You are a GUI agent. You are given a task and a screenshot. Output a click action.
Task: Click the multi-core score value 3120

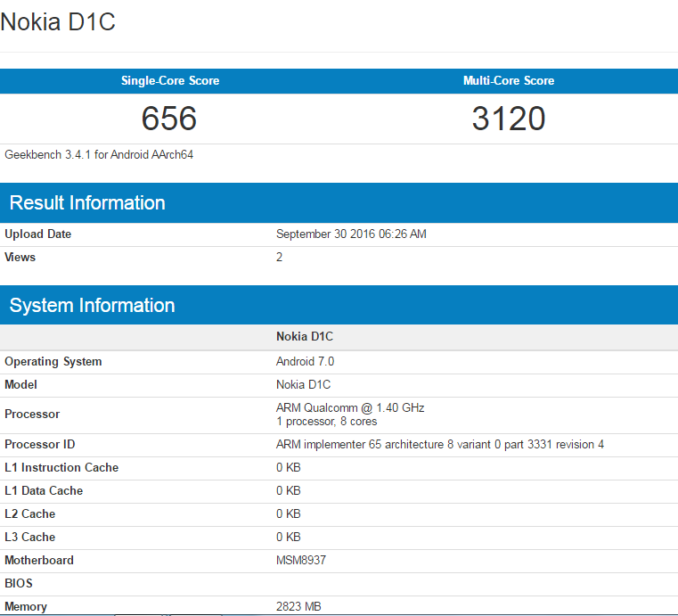pos(509,118)
